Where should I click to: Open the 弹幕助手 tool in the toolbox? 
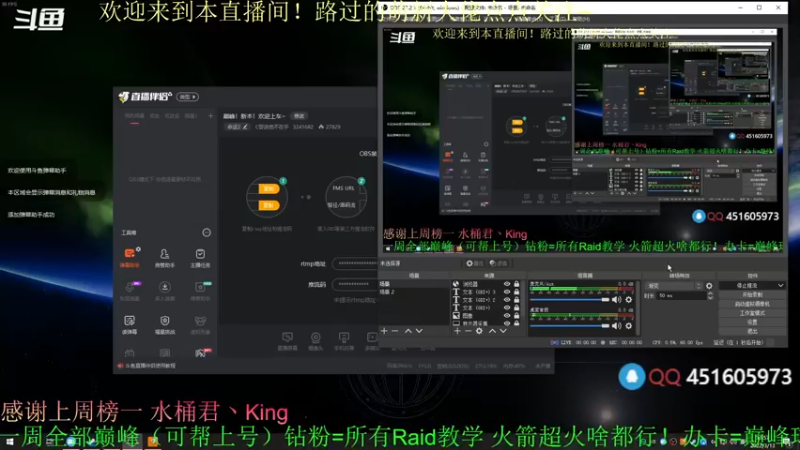130,258
